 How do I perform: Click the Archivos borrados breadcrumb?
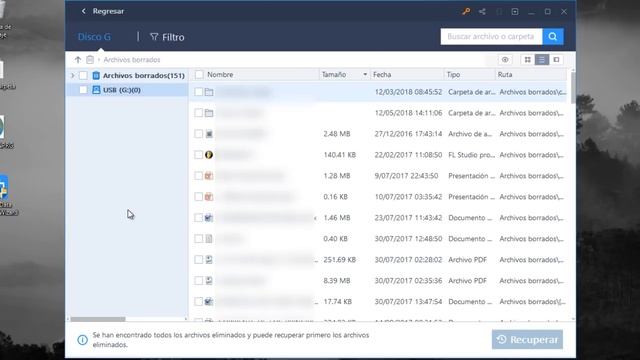pyautogui.click(x=132, y=60)
